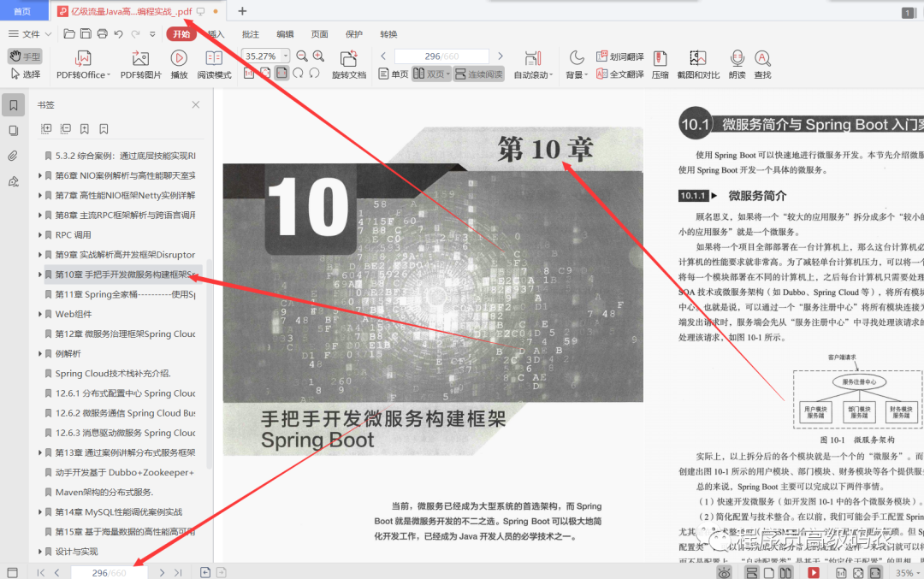924x579 pixels.
Task: Jump to last page in status bar
Action: 178,572
